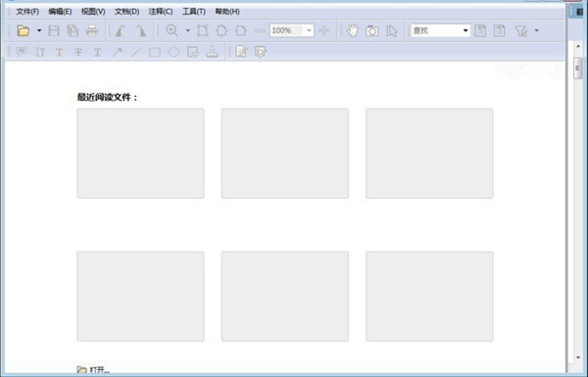Open the middle recent file thumbnail, bottom row
Viewport: 588px width, 377px height.
[285, 297]
